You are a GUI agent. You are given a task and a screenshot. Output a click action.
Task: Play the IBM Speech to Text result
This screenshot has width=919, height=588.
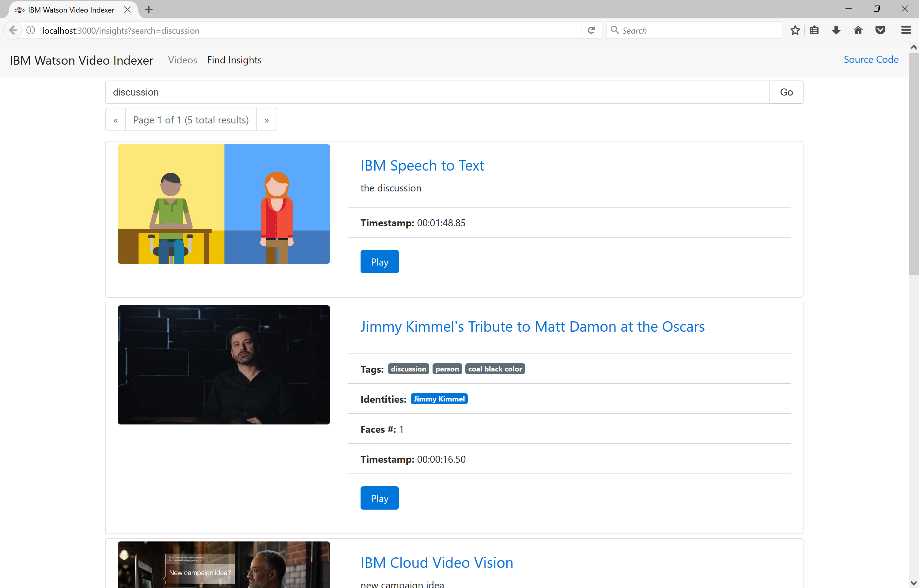[x=379, y=262]
